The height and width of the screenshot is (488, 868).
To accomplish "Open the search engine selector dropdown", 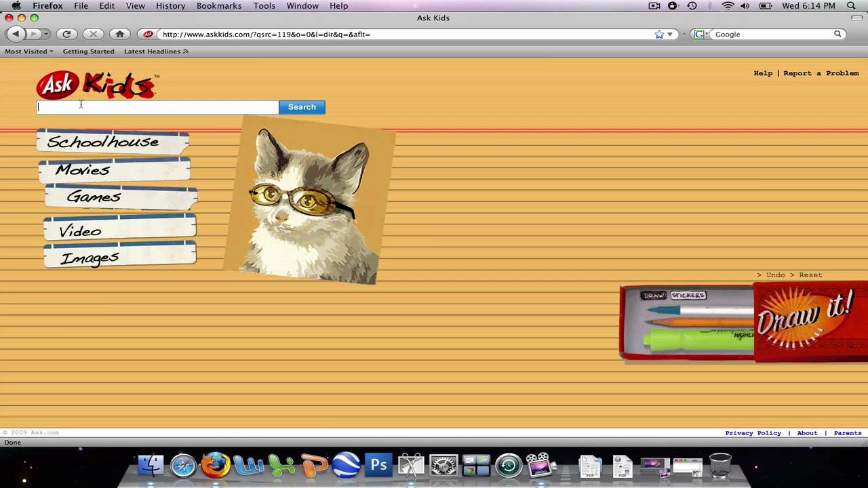I will 701,34.
